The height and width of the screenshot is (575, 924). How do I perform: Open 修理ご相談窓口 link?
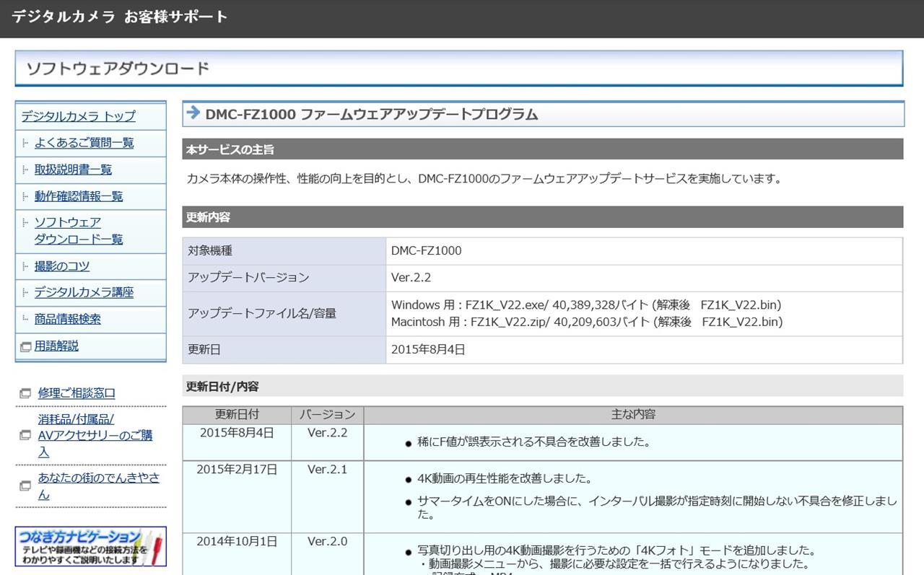pyautogui.click(x=77, y=393)
